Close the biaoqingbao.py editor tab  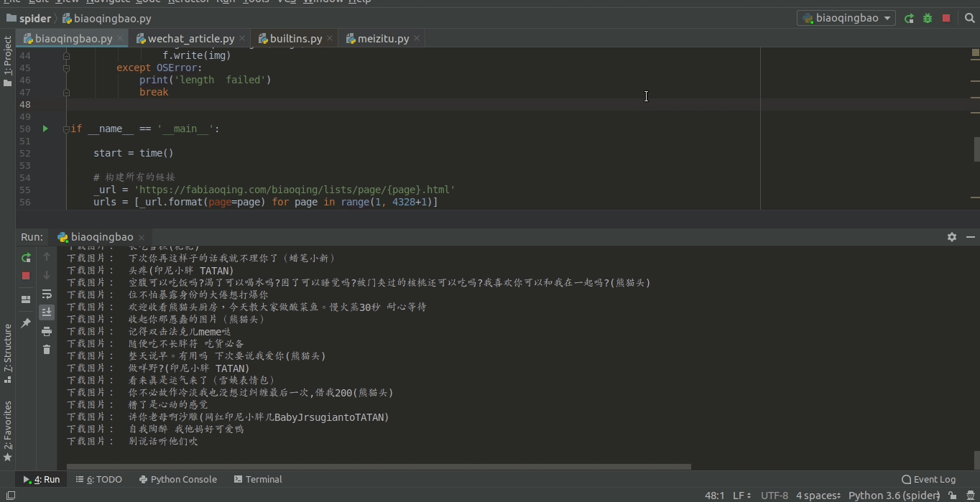121,39
